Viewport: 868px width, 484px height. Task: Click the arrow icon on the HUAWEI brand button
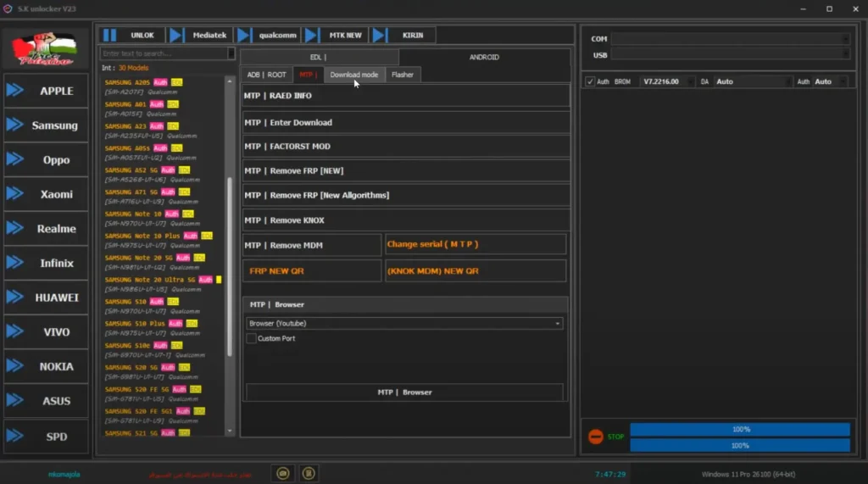(x=15, y=298)
